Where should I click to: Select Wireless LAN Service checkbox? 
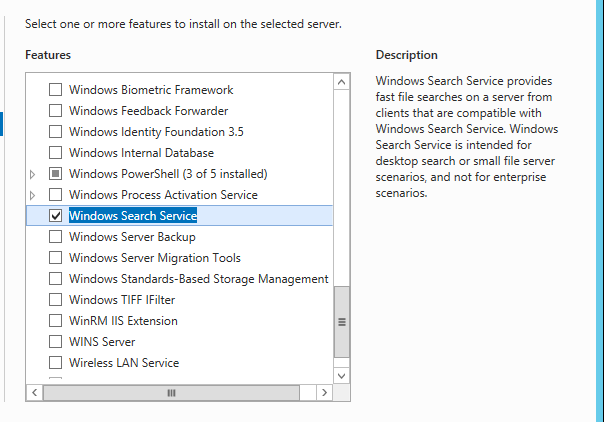[55, 362]
